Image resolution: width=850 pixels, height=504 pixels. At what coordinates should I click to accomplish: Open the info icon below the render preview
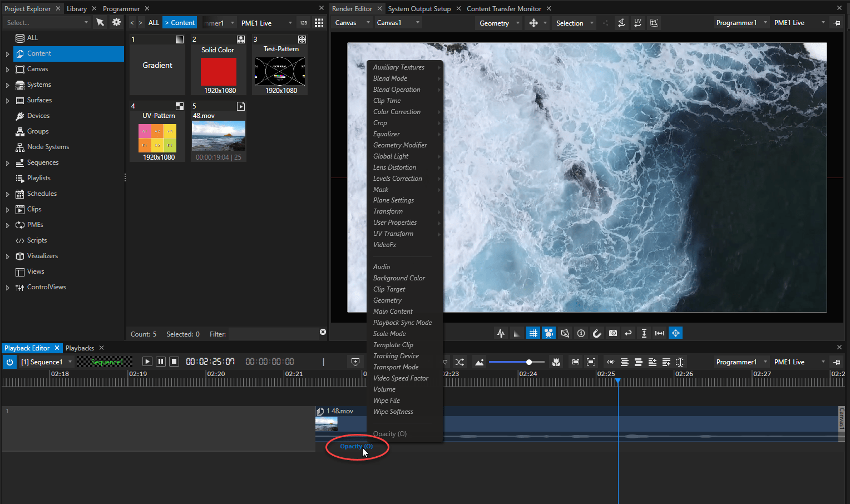pyautogui.click(x=581, y=333)
